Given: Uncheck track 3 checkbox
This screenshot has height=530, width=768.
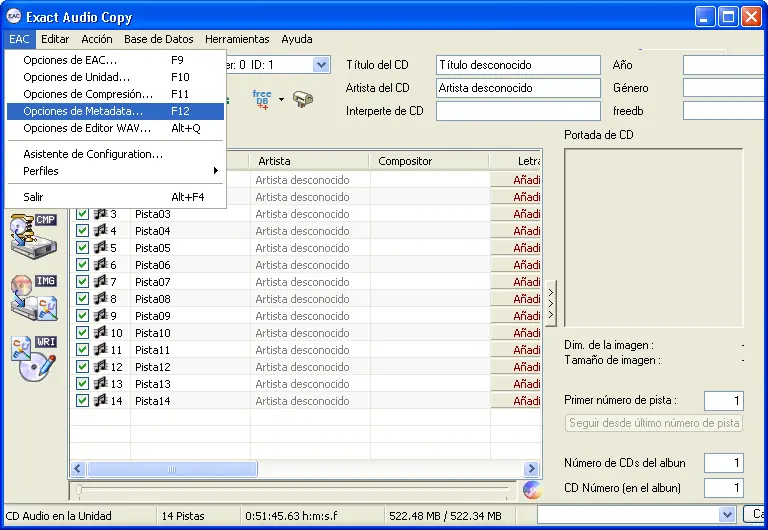Looking at the screenshot, I should (82, 214).
